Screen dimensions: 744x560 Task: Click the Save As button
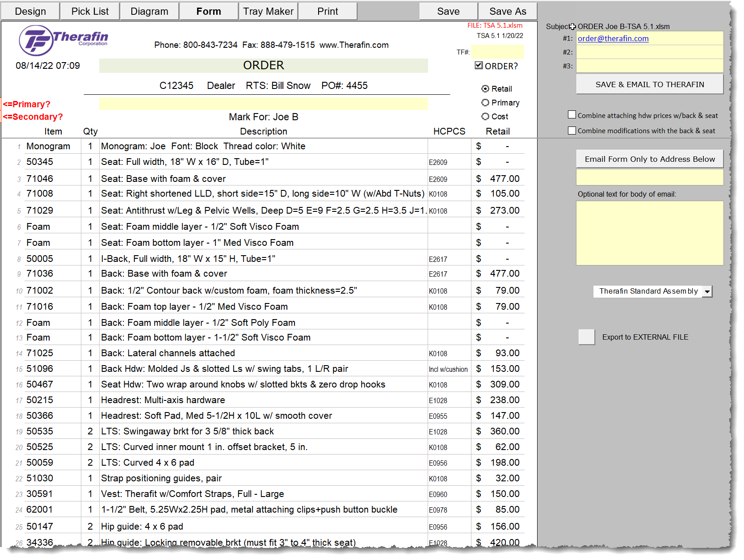[508, 11]
